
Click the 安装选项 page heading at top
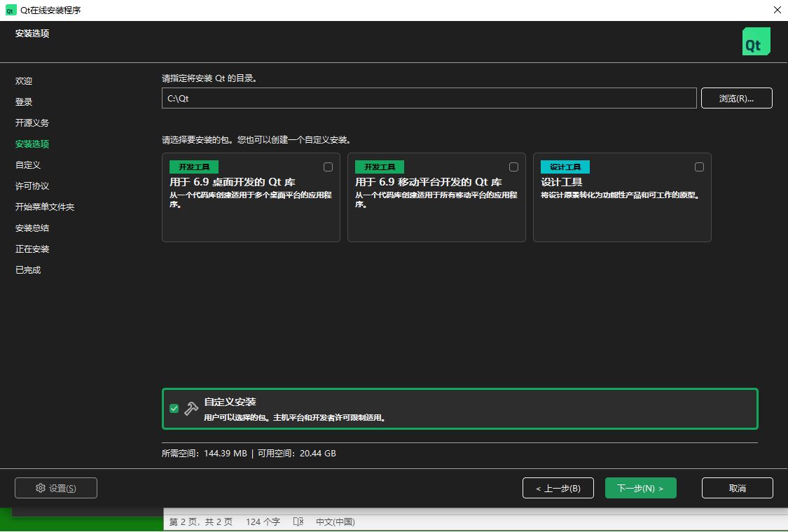(x=32, y=34)
